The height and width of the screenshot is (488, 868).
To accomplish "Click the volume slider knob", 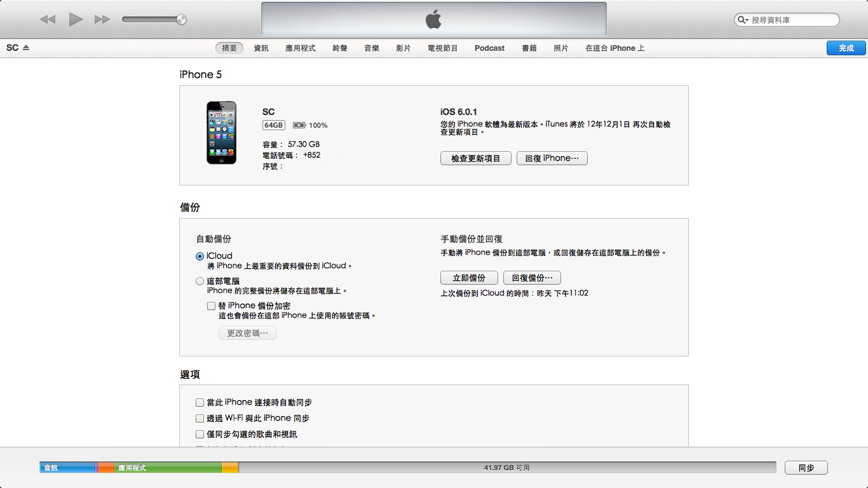I will pyautogui.click(x=182, y=20).
